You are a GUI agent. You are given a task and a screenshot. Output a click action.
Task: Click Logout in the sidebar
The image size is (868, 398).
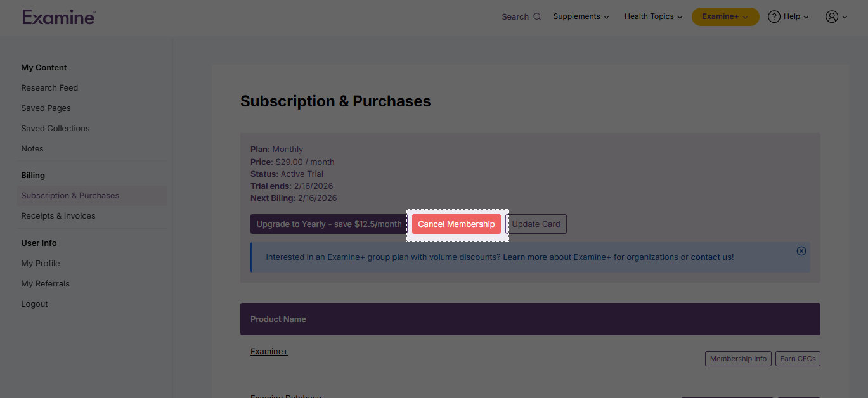(34, 304)
